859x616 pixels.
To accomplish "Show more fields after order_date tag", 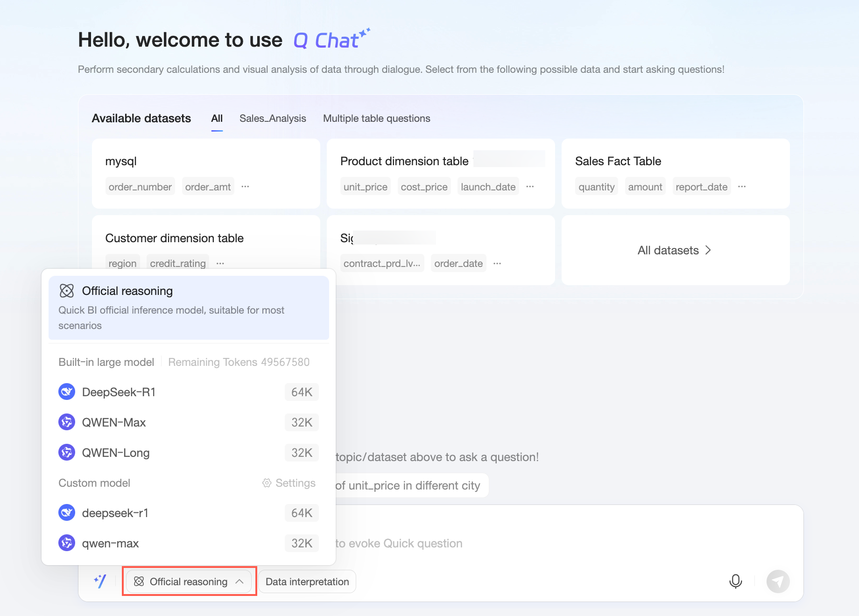I will point(497,264).
